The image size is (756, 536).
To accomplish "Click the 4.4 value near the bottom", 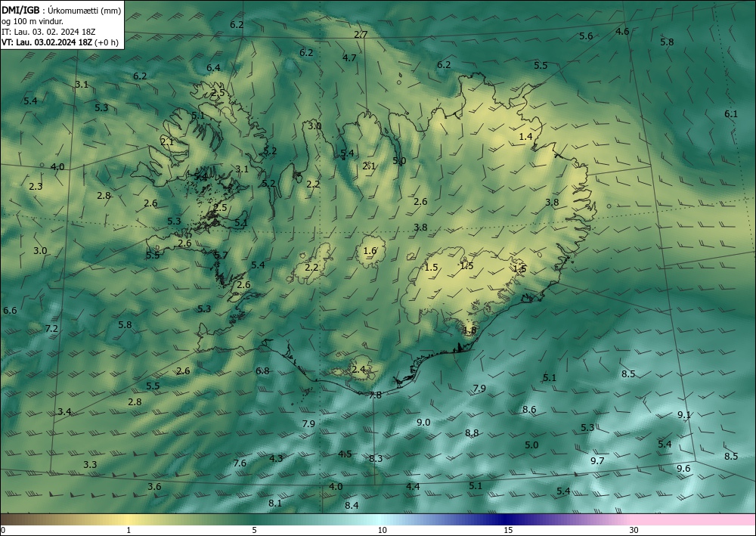I will tap(413, 486).
